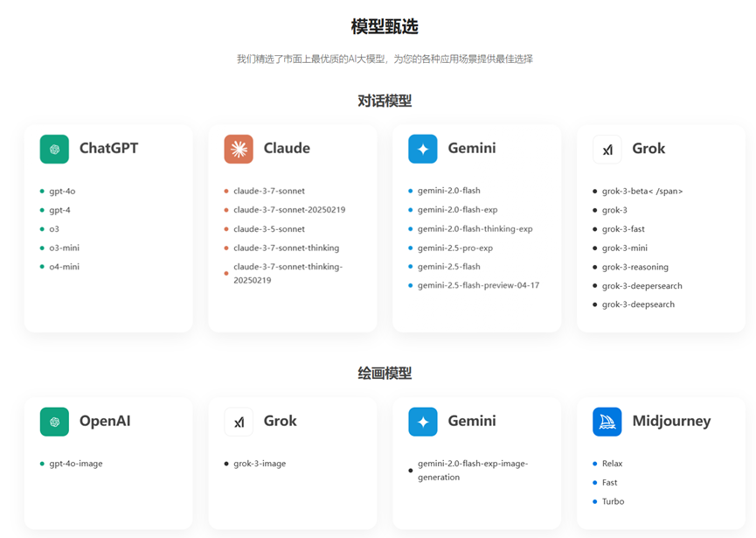756x538 pixels.
Task: Click the orange Claude starburst icon
Action: click(239, 149)
